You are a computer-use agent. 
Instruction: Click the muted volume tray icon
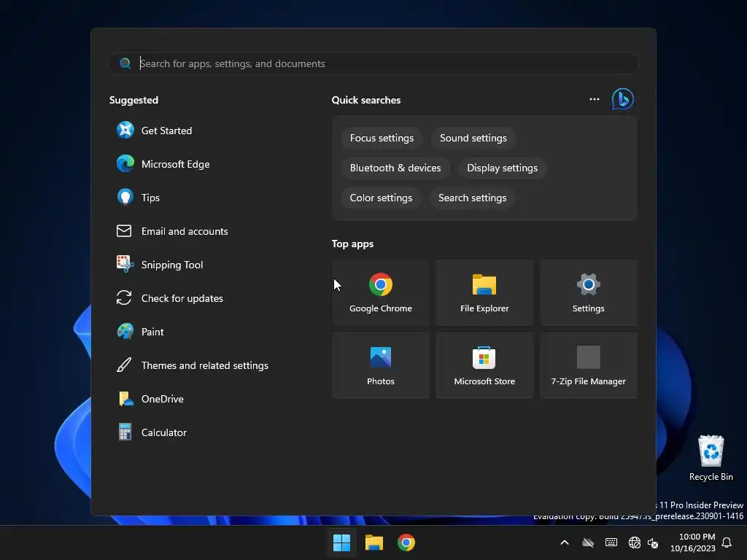(653, 542)
